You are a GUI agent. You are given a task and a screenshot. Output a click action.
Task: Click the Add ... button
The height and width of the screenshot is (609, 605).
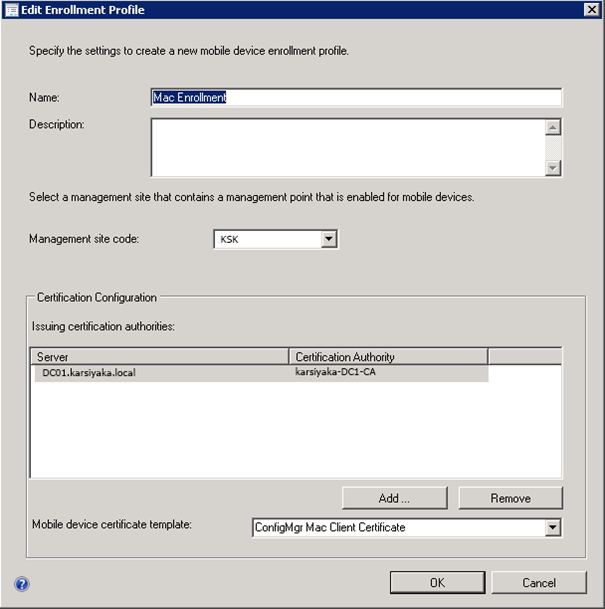click(x=395, y=498)
